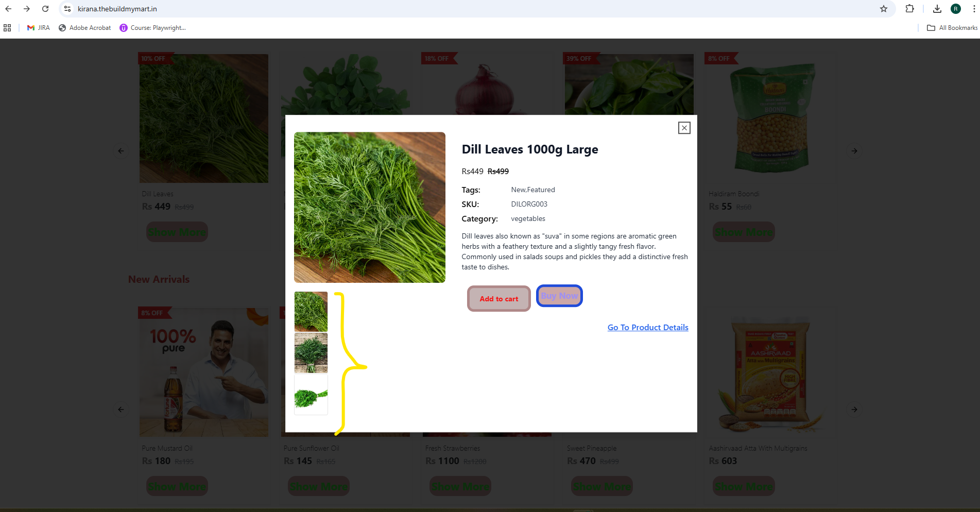This screenshot has height=512, width=980.
Task: Click the top carousel left arrow
Action: 121,151
